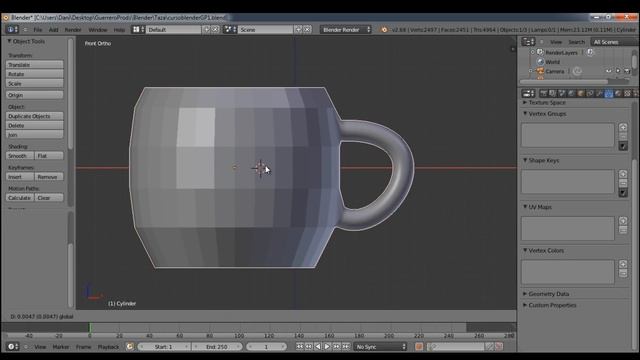Screen dimensions: 640x360
Task: Toggle Camera renderability icon
Action: [x=627, y=71]
